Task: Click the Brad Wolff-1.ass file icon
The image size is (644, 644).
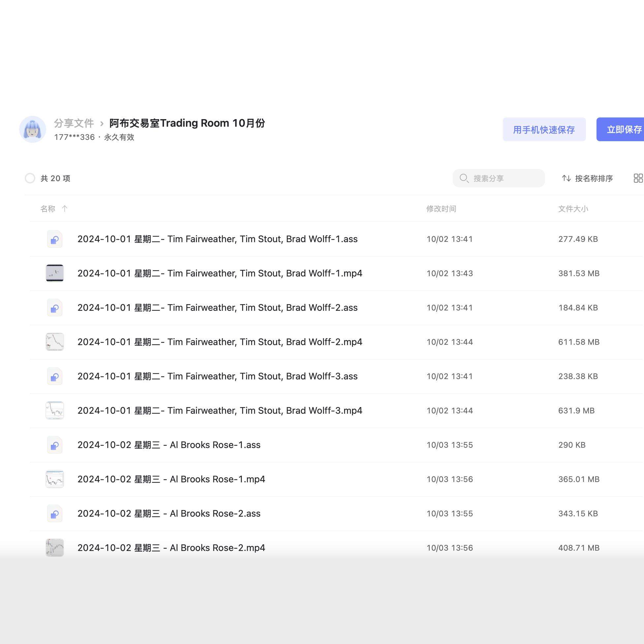Action: click(55, 239)
